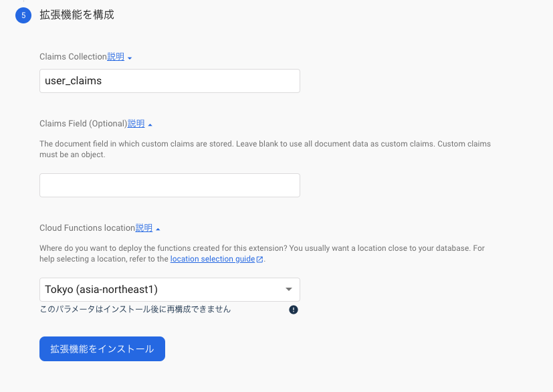553x392 pixels.
Task: Click the custom claims description paragraph
Action: pyautogui.click(x=265, y=149)
